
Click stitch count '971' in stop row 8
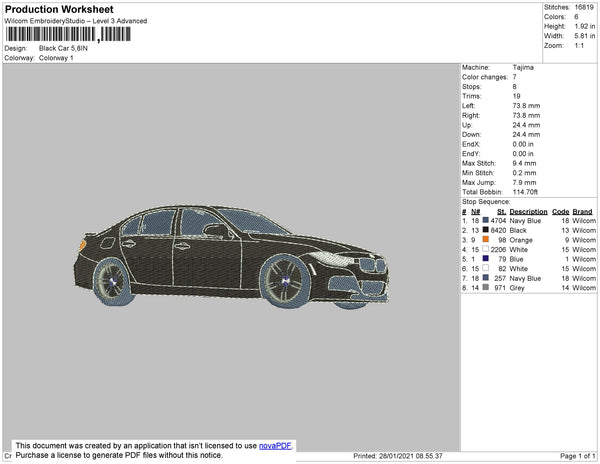tap(500, 288)
